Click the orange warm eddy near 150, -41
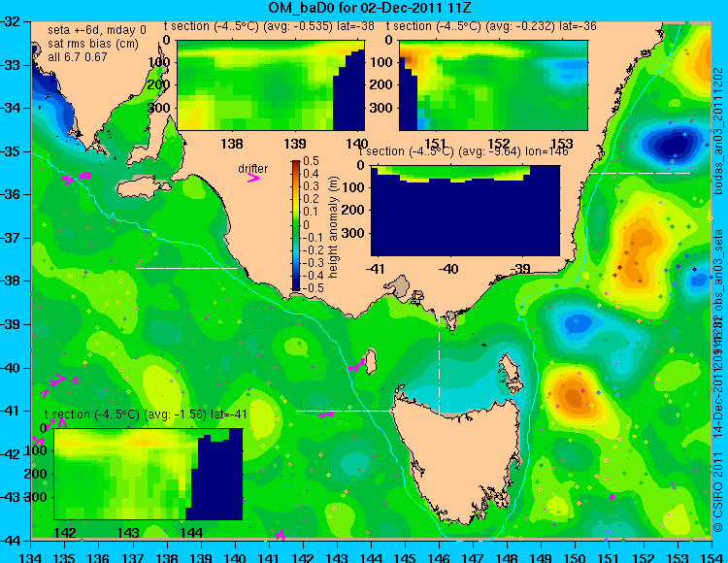Image resolution: width=728 pixels, height=563 pixels. pyautogui.click(x=575, y=395)
